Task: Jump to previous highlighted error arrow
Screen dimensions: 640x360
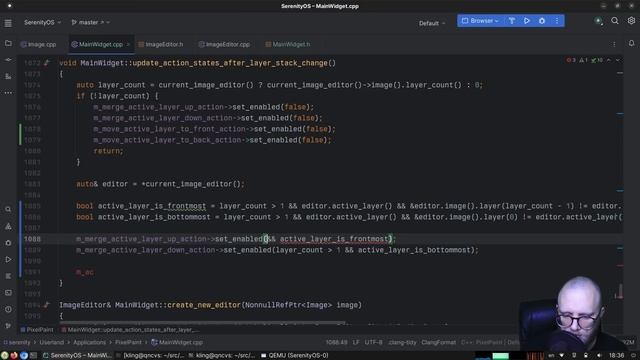Action: (609, 60)
